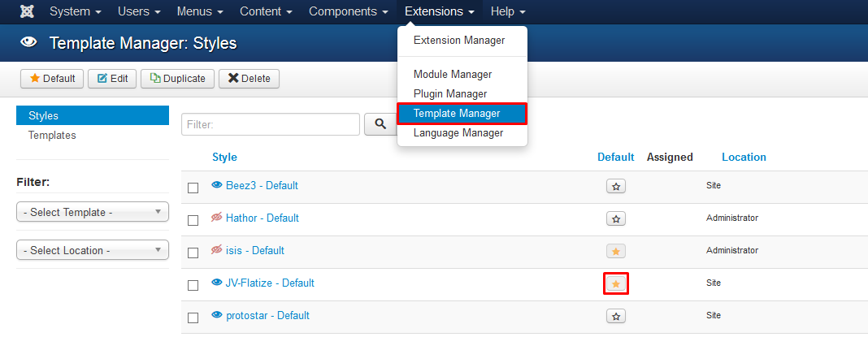The width and height of the screenshot is (868, 350).
Task: Click the isis crossed-out eye preview icon
Action: coord(217,250)
